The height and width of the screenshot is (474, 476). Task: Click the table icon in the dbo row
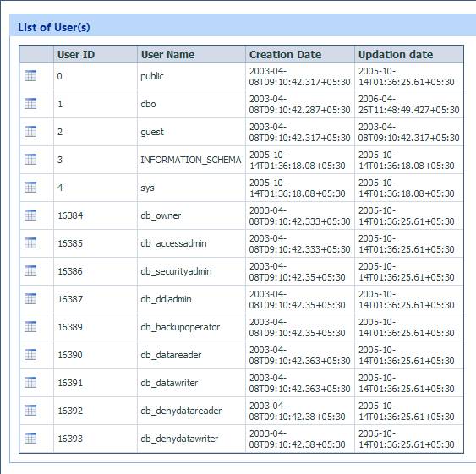pos(30,104)
